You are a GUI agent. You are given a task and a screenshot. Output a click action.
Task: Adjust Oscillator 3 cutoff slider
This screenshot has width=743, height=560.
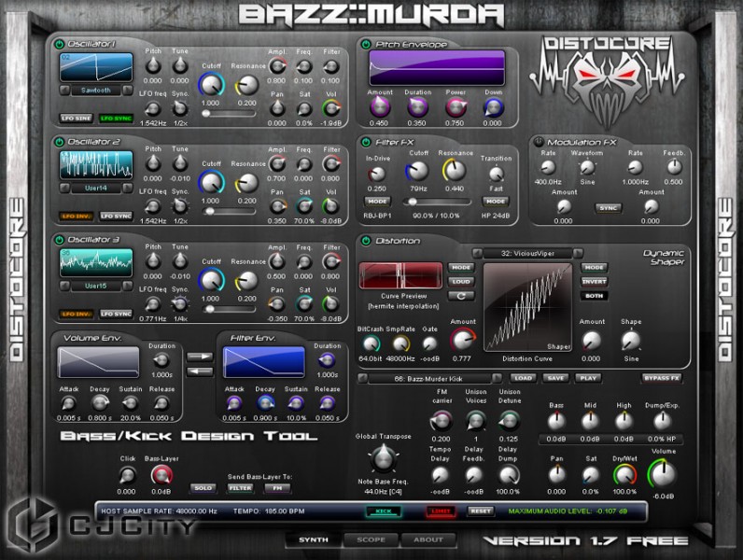click(x=229, y=309)
